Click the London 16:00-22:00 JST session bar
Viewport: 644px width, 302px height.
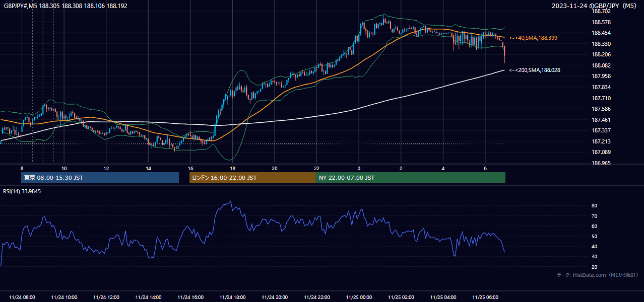point(252,178)
